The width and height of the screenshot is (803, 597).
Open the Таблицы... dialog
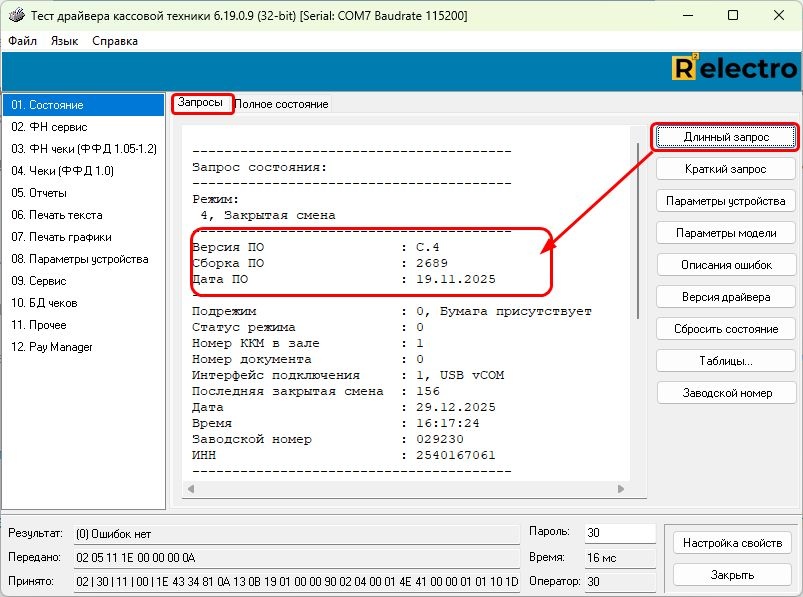tap(725, 361)
